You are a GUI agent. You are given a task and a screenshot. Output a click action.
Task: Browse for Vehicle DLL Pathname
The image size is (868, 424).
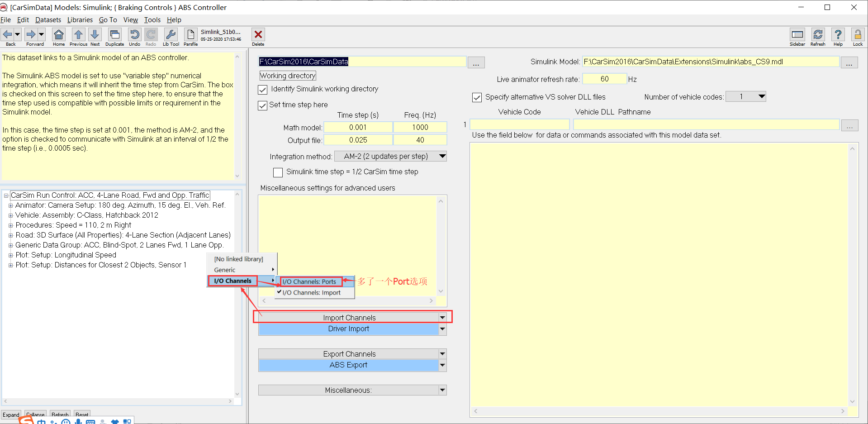click(849, 125)
